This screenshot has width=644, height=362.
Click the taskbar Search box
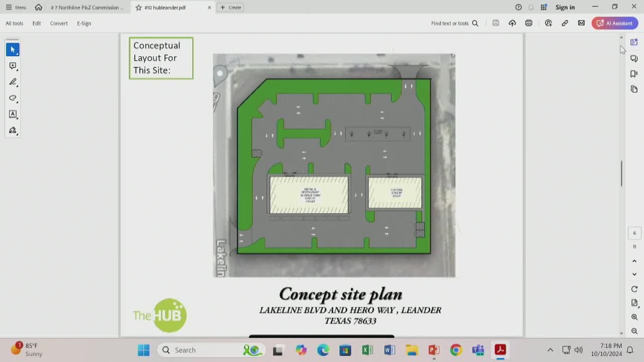pos(211,350)
